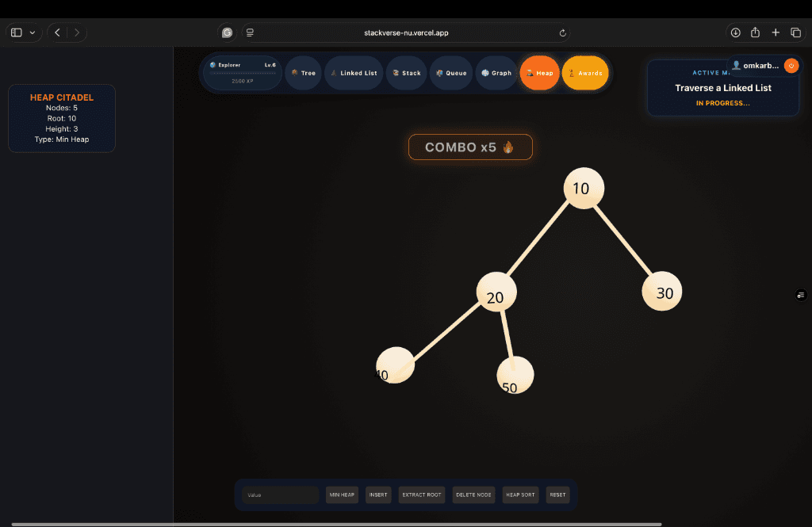
Task: Select heap leaf node 50
Action: [515, 375]
